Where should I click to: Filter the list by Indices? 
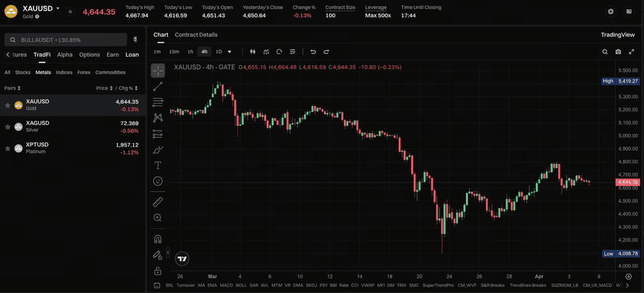64,72
